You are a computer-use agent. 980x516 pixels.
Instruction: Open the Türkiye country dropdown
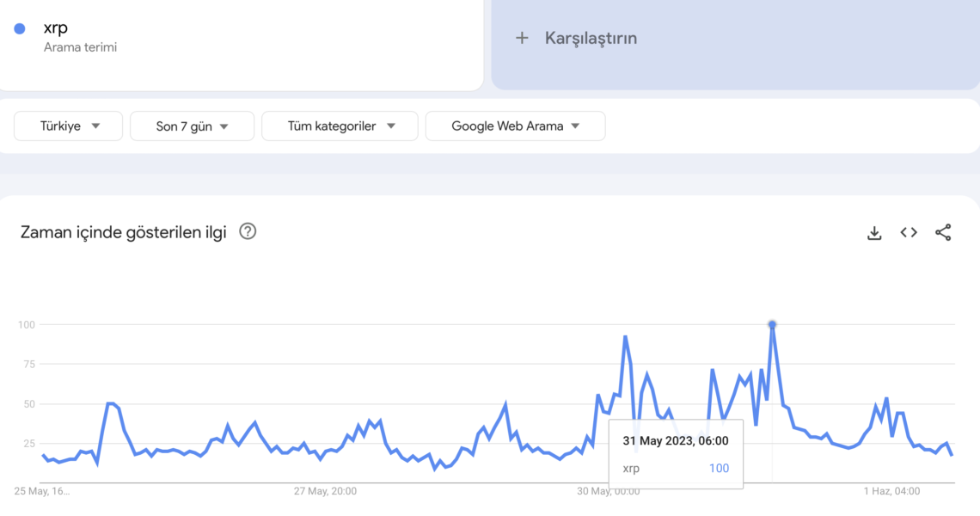tap(69, 126)
